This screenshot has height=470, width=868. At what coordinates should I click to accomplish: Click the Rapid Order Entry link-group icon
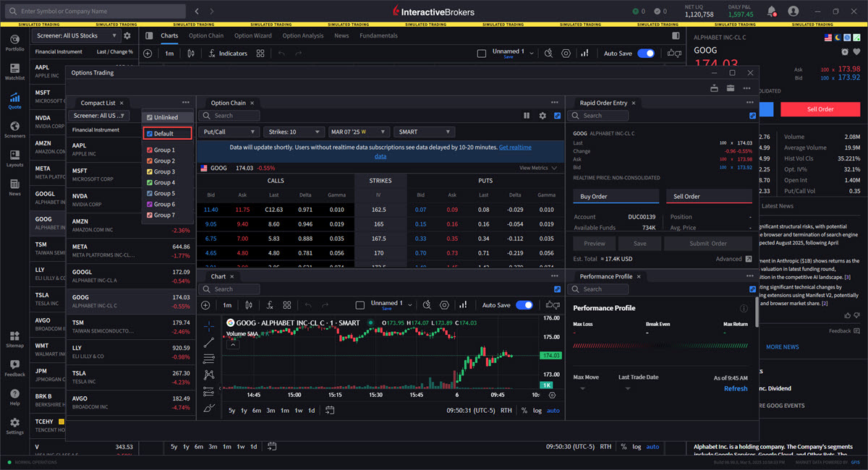point(752,116)
